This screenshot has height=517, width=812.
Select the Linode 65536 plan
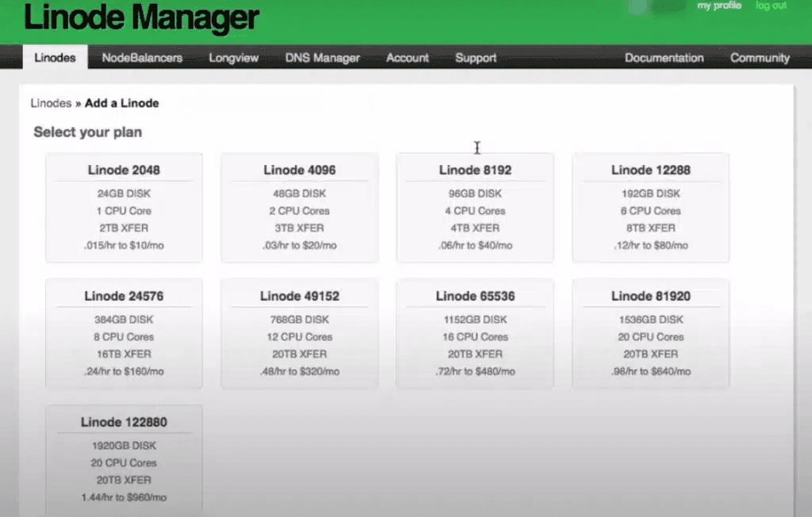[x=475, y=334]
